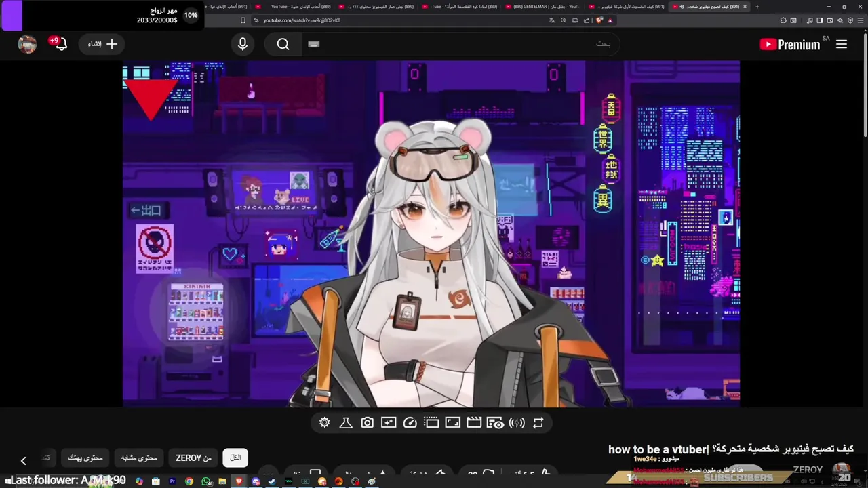Image resolution: width=868 pixels, height=488 pixels.
Task: Open Steam from the taskbar
Action: click(272, 481)
